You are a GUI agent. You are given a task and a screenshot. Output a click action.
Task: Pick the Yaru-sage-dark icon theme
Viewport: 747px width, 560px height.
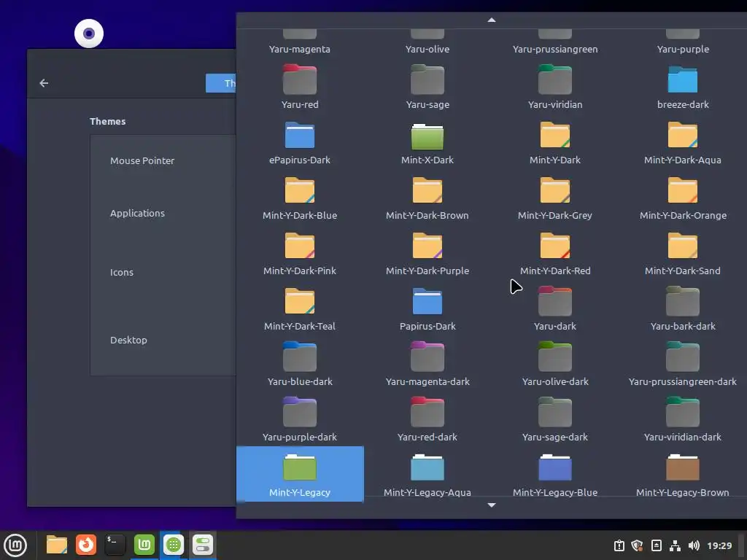point(555,419)
